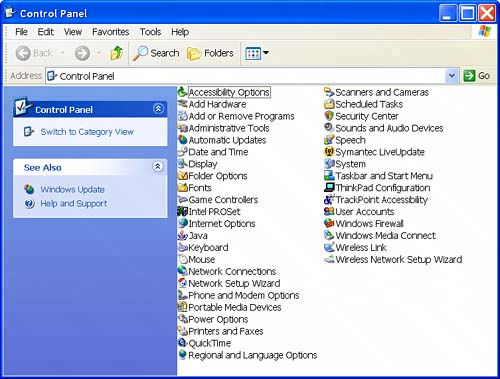Toggle the Folders toolbar button
This screenshot has width=500, height=379.
210,53
